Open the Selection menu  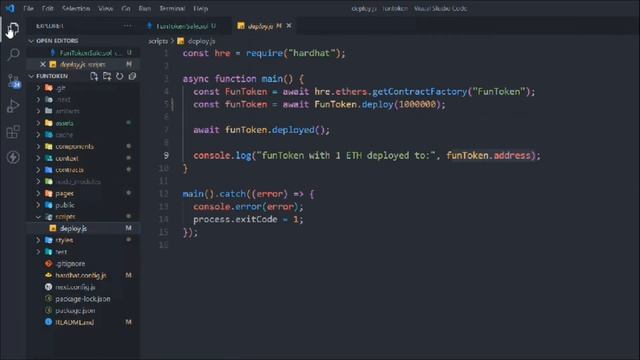pos(76,8)
